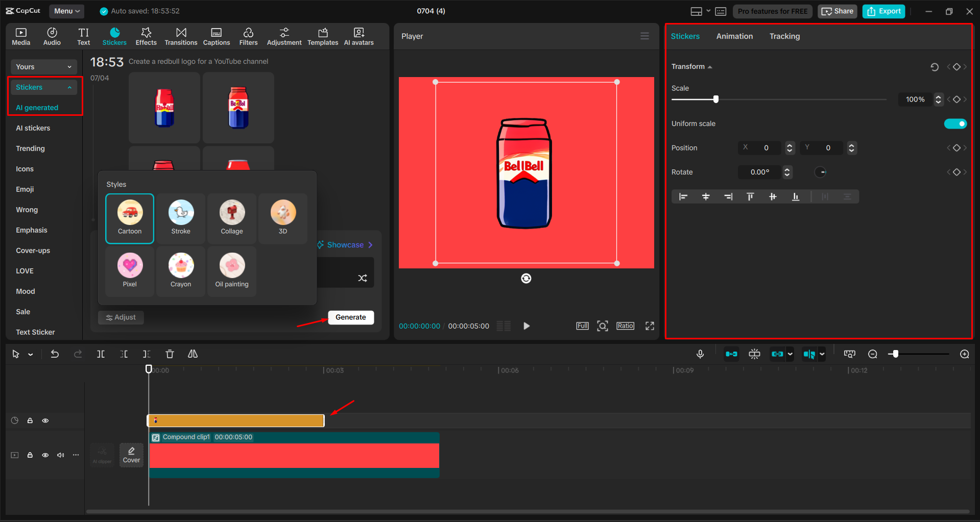Open the Transitions panel
Screen dimensions: 980x522
(x=181, y=36)
